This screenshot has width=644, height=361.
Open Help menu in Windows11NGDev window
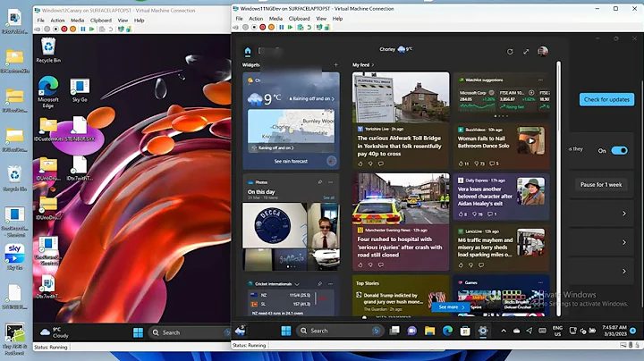[x=337, y=19]
